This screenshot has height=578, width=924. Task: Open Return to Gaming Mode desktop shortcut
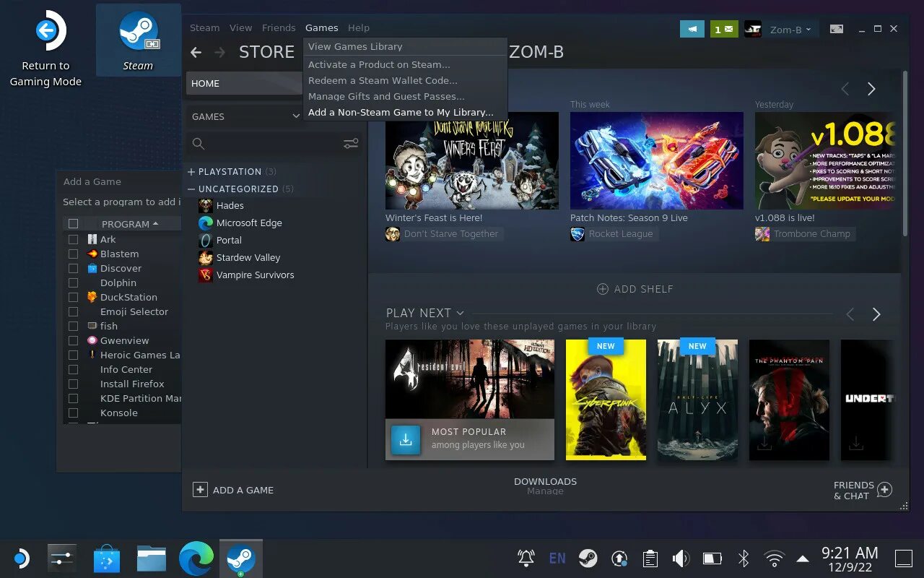point(45,49)
